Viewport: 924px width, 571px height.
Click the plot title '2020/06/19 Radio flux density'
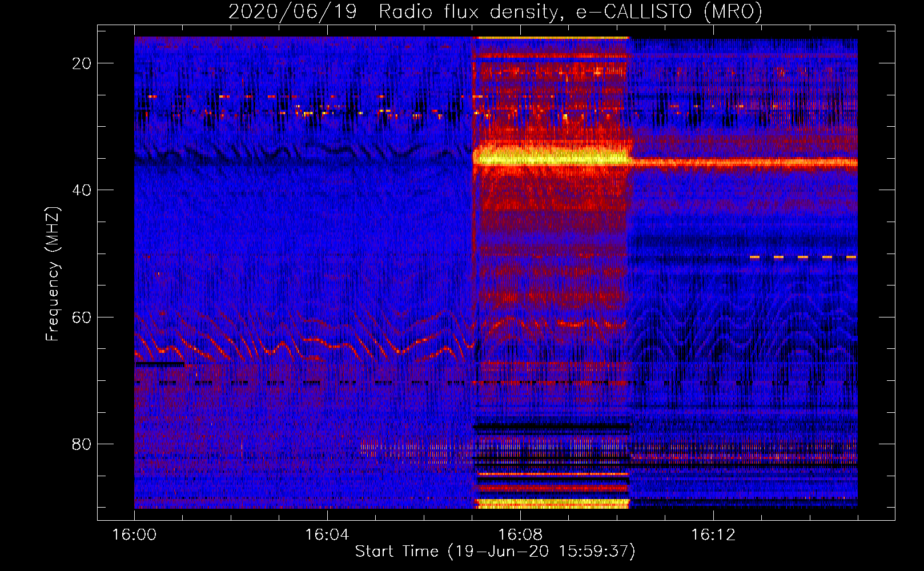point(393,11)
